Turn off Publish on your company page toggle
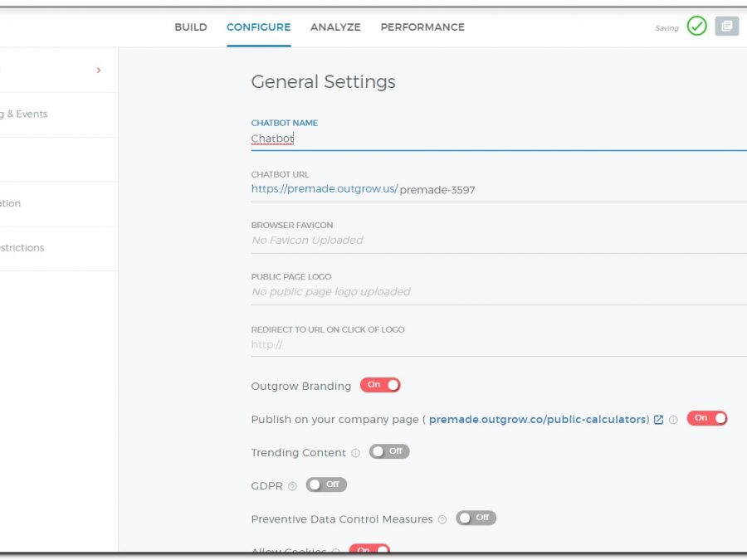The width and height of the screenshot is (747, 560). (x=707, y=418)
